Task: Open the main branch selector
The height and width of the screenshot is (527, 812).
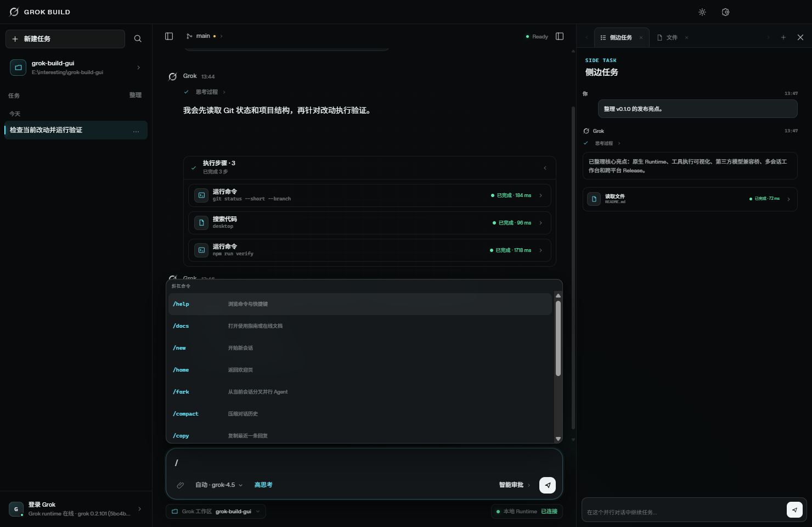Action: tap(204, 36)
